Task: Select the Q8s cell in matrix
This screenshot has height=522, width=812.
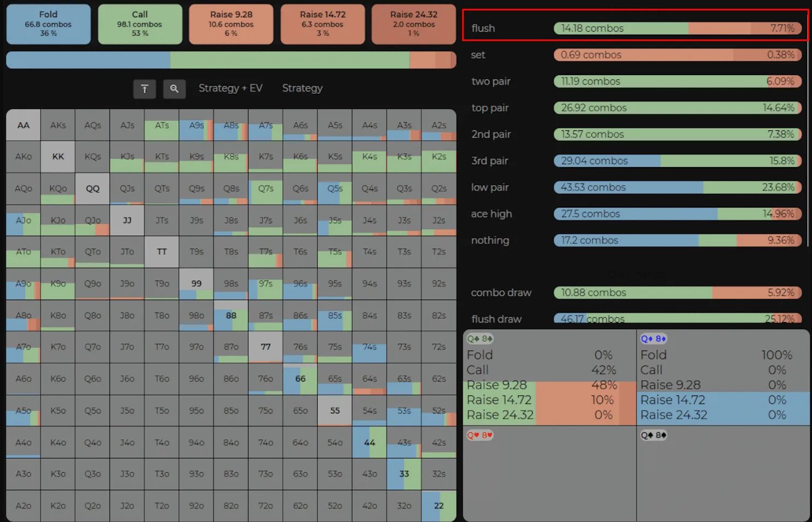Action: pyautogui.click(x=231, y=188)
